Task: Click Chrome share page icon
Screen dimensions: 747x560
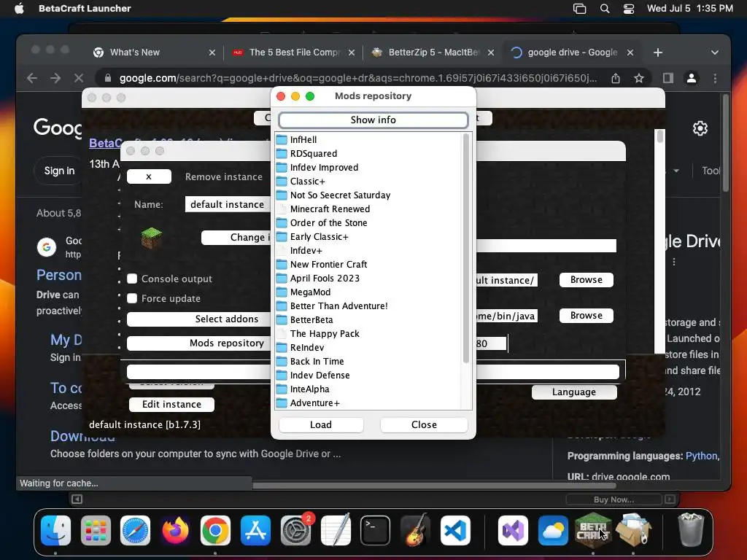Action: 616,78
